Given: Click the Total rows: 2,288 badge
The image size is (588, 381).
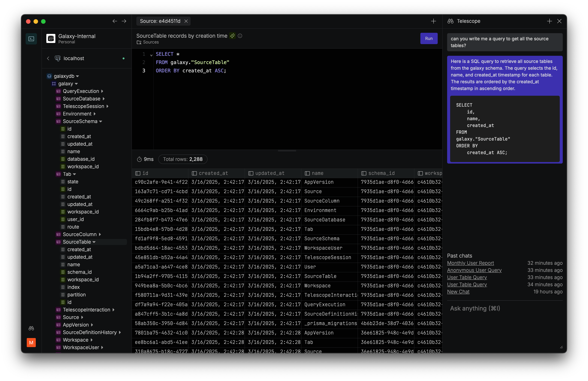Looking at the screenshot, I should 183,159.
